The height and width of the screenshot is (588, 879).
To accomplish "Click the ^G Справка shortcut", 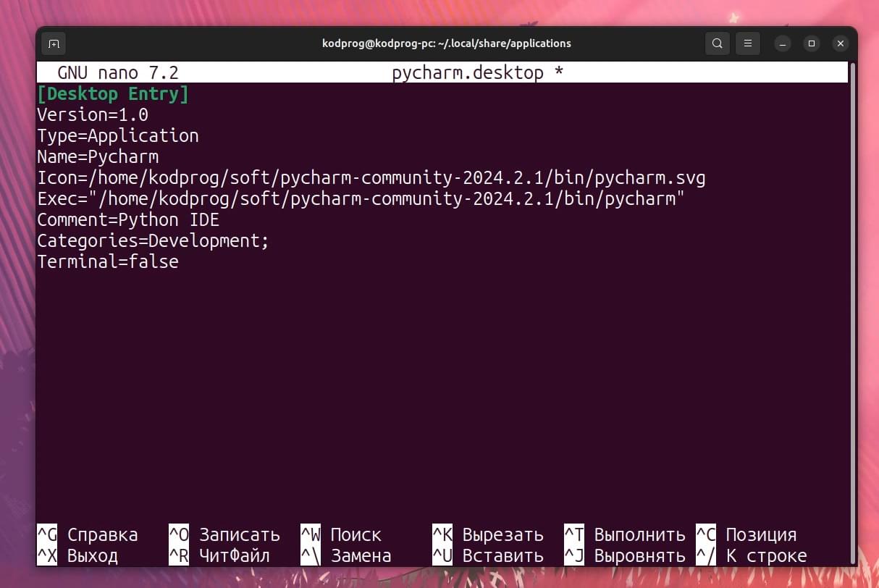I will (x=88, y=535).
